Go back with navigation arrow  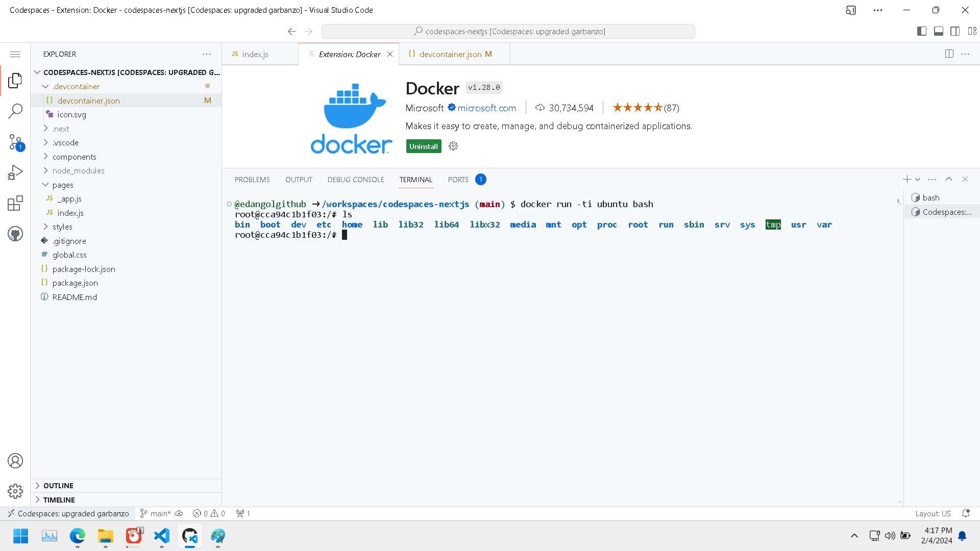click(x=292, y=32)
